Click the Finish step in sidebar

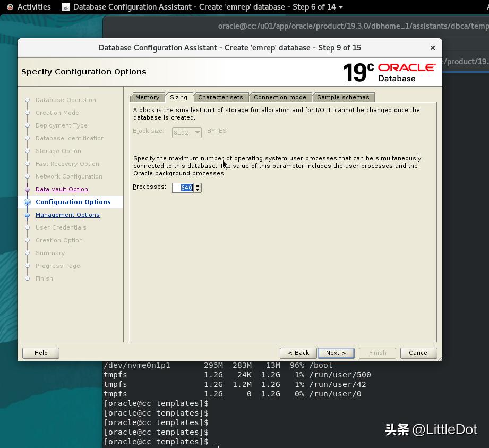click(44, 278)
